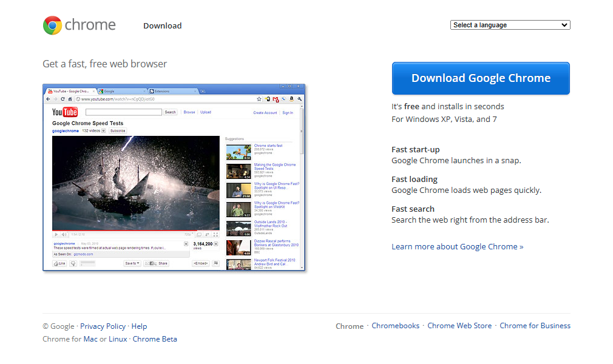This screenshot has width=613, height=364.
Task: Click the Share button in the screenshot
Action: pyautogui.click(x=156, y=263)
